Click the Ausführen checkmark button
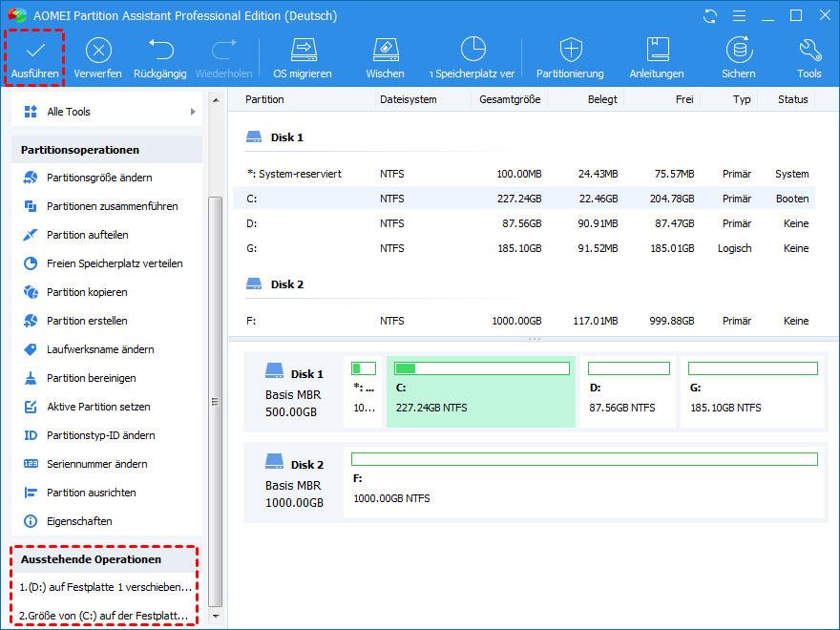The width and height of the screenshot is (840, 630). pyautogui.click(x=35, y=58)
